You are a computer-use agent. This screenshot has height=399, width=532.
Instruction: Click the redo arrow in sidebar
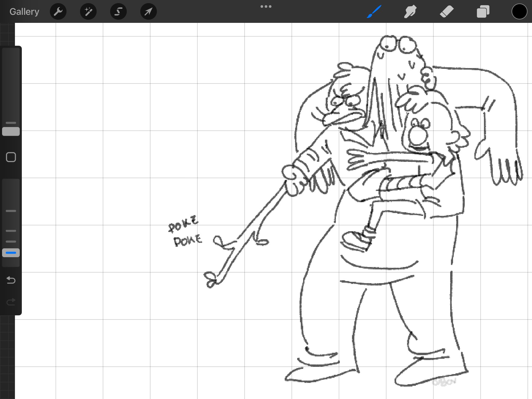[11, 302]
